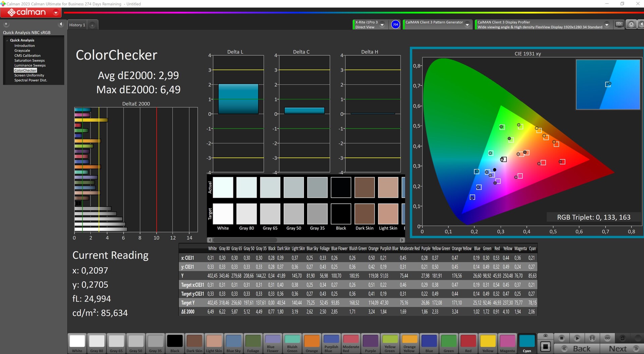Expand the right-side panel arrow

(x=641, y=24)
